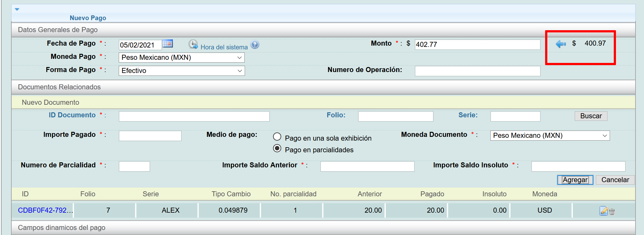Delete the ALEX document row
This screenshot has width=644, height=235.
pos(612,211)
